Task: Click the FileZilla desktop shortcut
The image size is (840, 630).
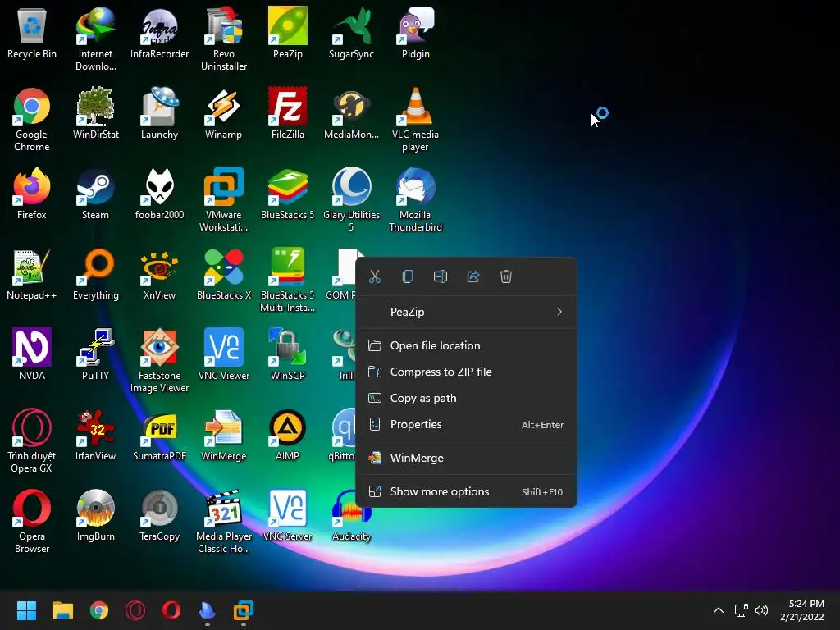Action: coord(288,113)
